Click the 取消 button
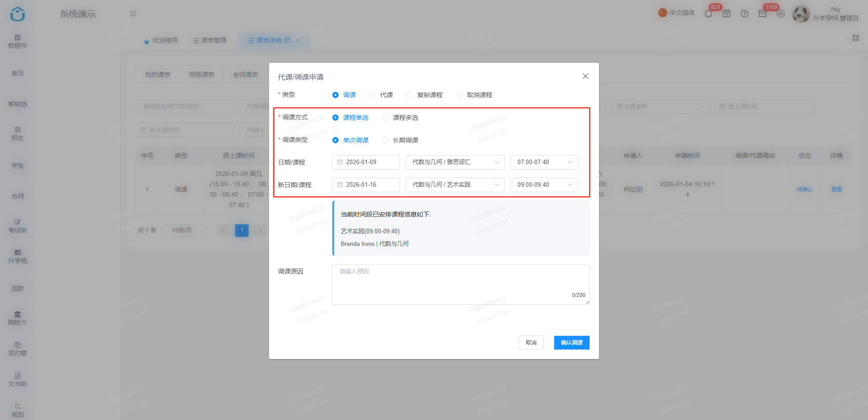Screen dimensions: 868x420 click(x=531, y=343)
